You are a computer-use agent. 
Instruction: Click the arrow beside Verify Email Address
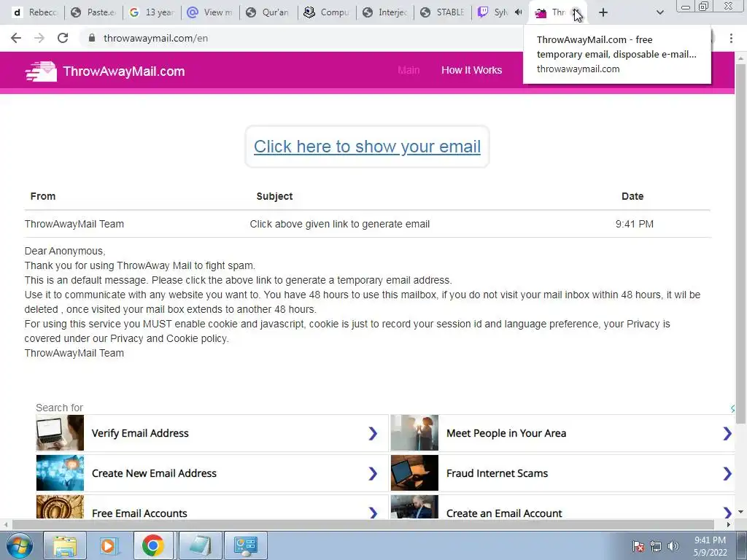click(373, 433)
